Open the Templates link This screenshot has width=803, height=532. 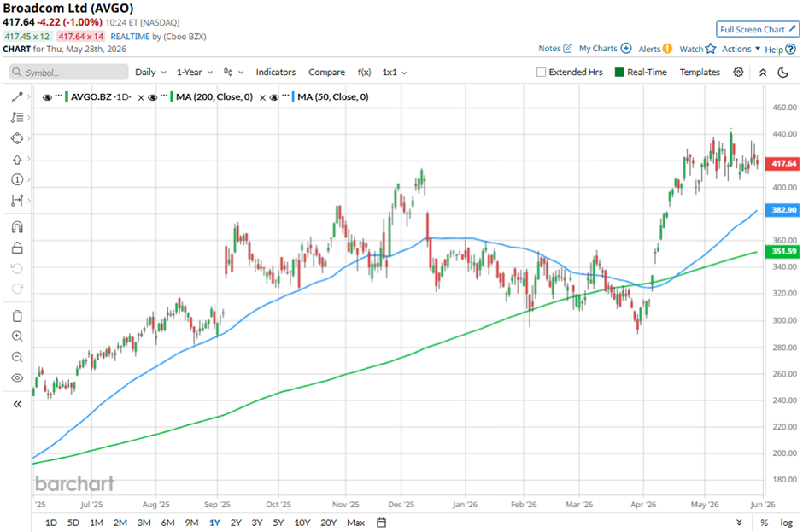(x=700, y=73)
